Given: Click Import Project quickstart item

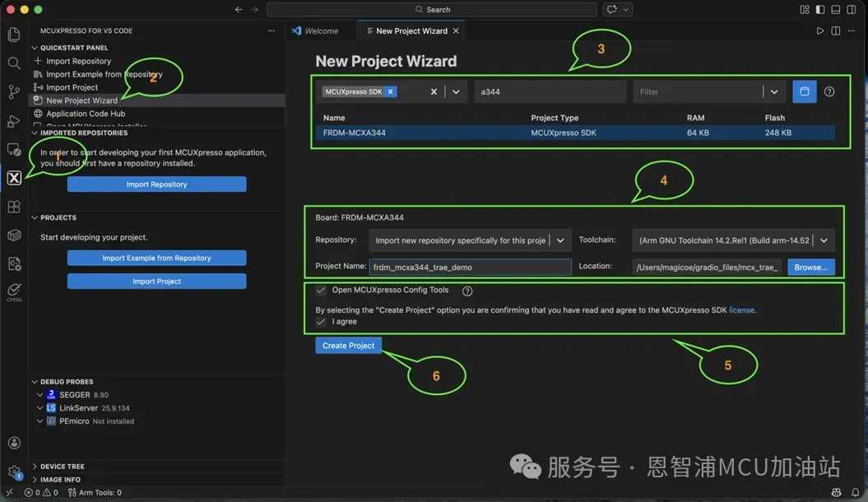Looking at the screenshot, I should [72, 87].
